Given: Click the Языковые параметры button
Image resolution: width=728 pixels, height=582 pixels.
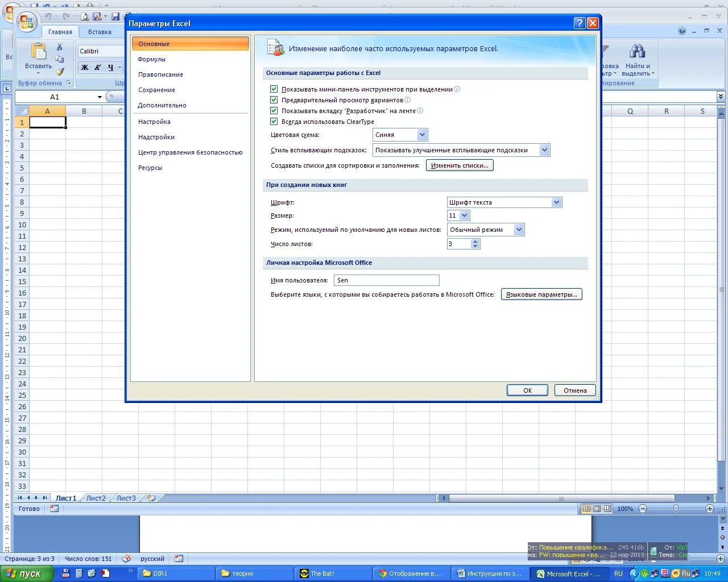Looking at the screenshot, I should tap(541, 294).
